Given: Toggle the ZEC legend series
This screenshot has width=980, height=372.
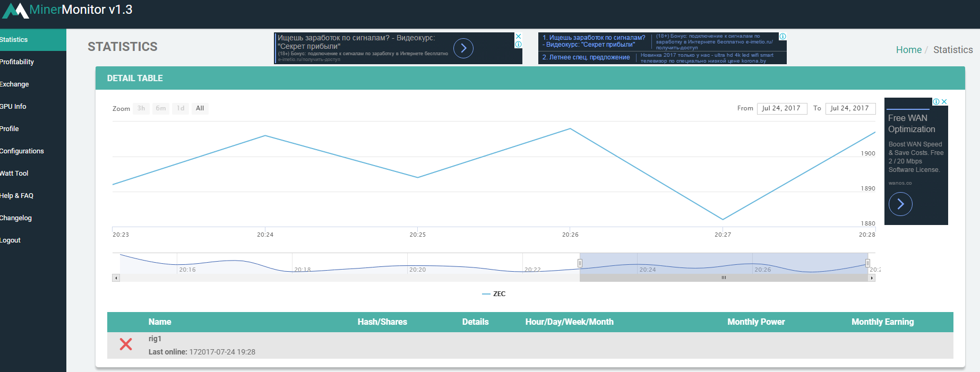Looking at the screenshot, I should tap(494, 294).
